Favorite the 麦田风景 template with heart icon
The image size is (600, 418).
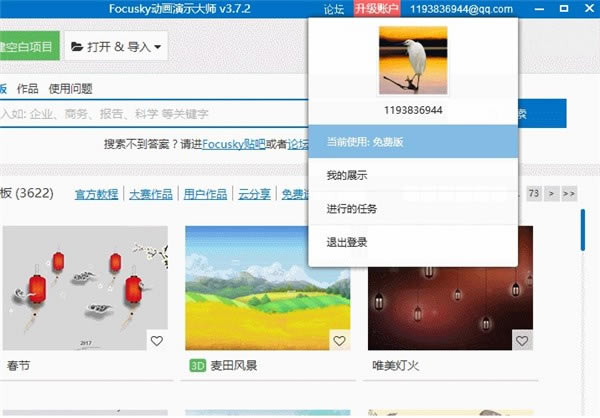click(339, 340)
